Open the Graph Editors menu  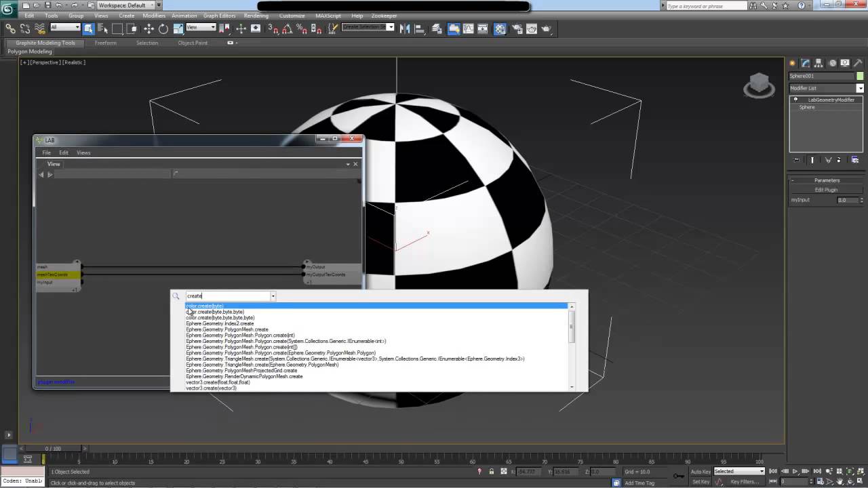pyautogui.click(x=220, y=16)
